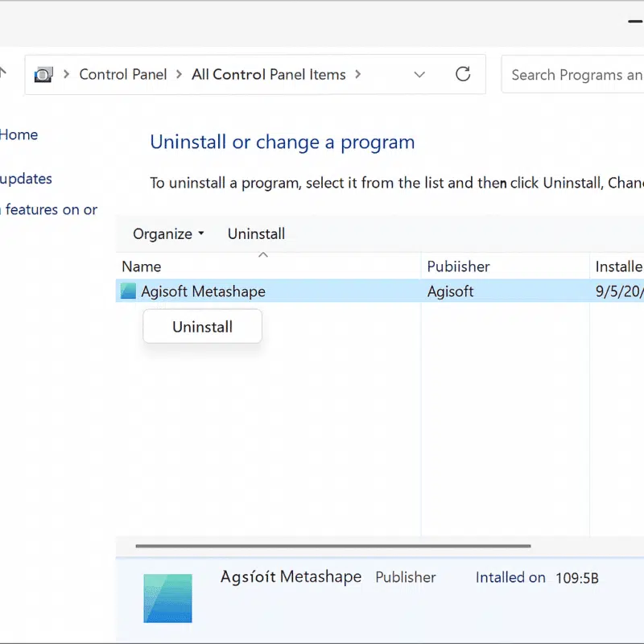
Task: Click the horizontal scrollbar under the list
Action: (x=332, y=546)
